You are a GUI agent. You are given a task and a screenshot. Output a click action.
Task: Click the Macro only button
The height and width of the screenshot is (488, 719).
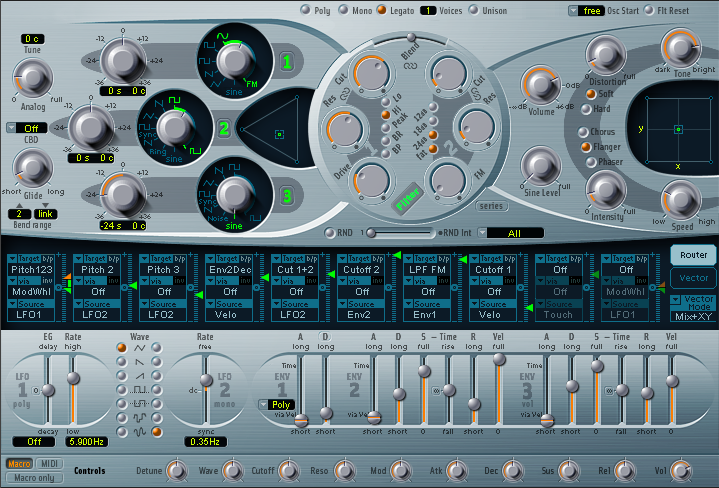(32, 477)
